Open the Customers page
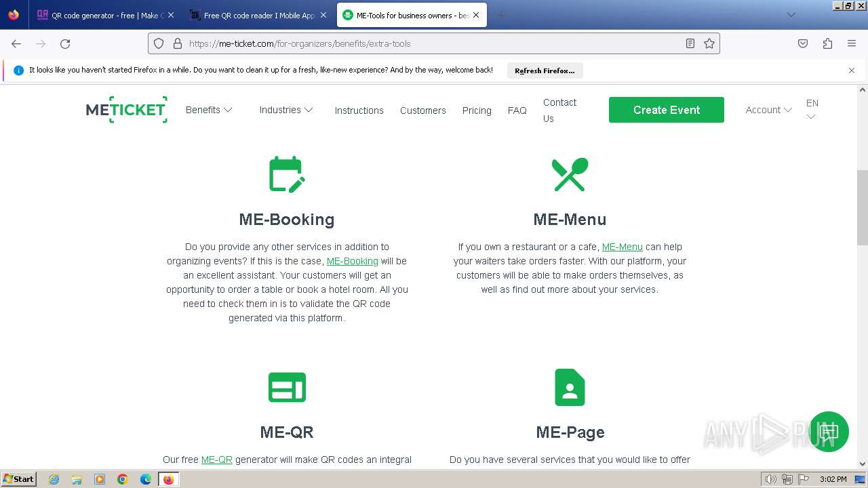 (x=423, y=110)
